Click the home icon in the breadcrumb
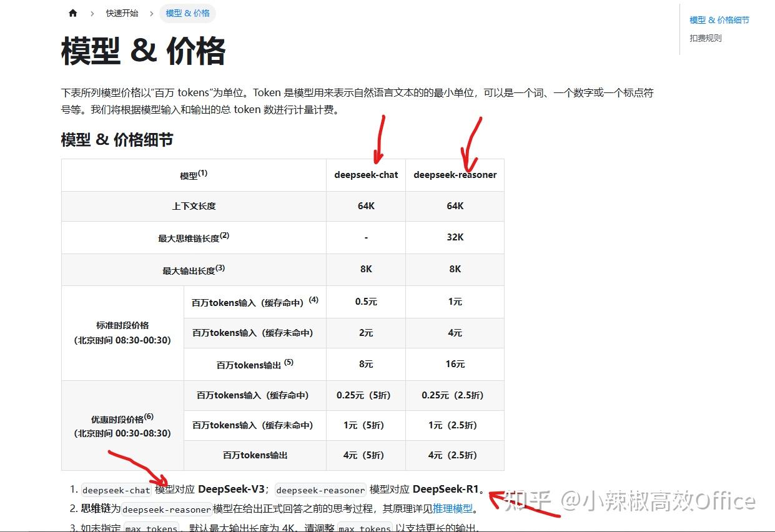The image size is (775, 532). tap(72, 12)
